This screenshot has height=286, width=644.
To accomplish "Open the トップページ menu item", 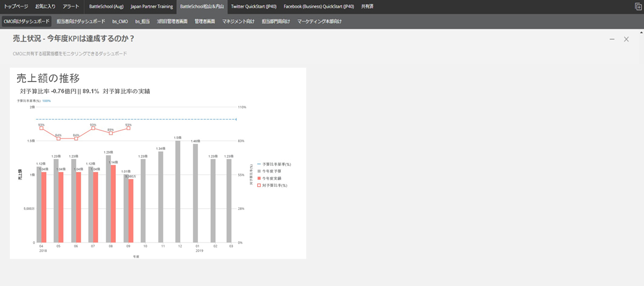I will click(16, 6).
